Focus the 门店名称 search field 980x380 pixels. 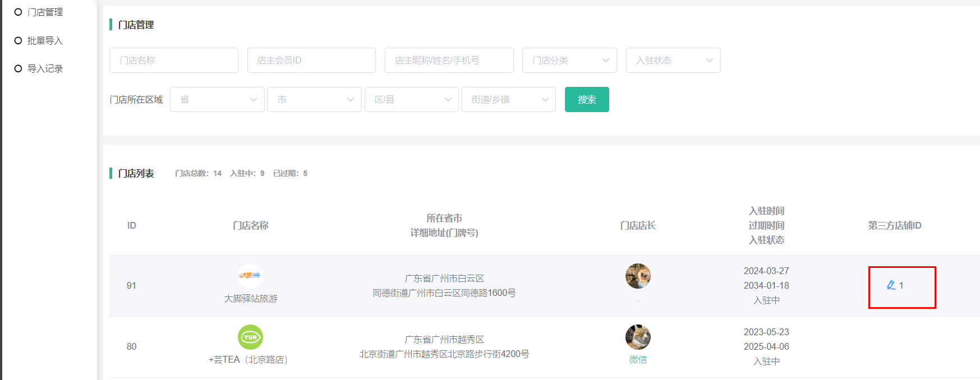[173, 60]
